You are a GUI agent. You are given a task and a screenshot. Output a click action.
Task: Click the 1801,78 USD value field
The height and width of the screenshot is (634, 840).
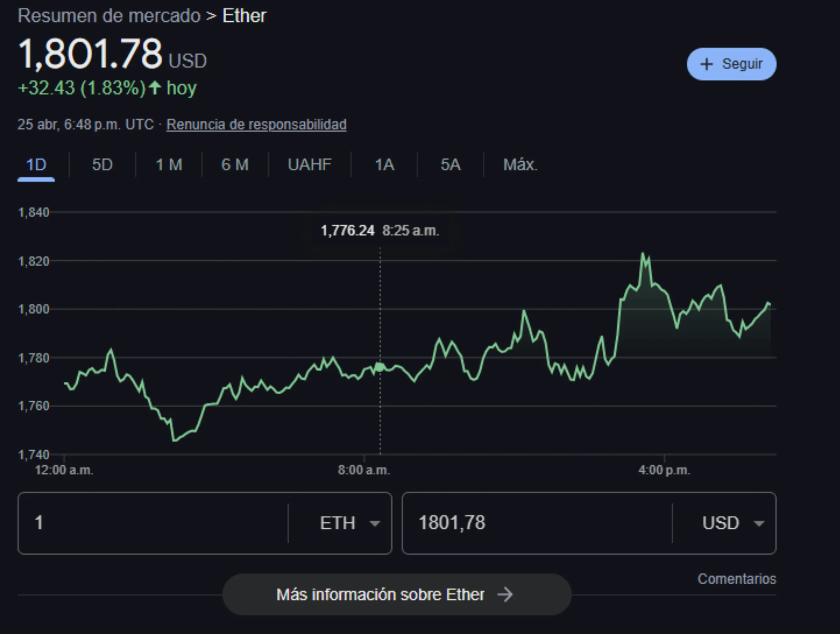pos(532,523)
